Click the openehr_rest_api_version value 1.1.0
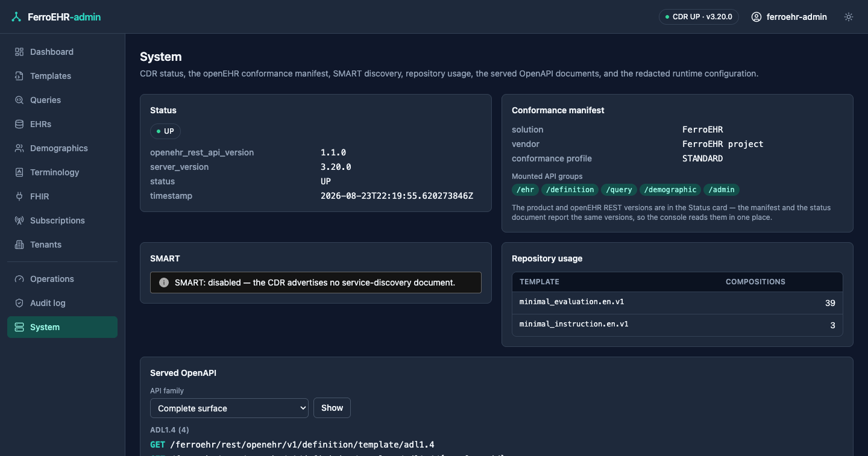The height and width of the screenshot is (456, 868). [x=333, y=152]
